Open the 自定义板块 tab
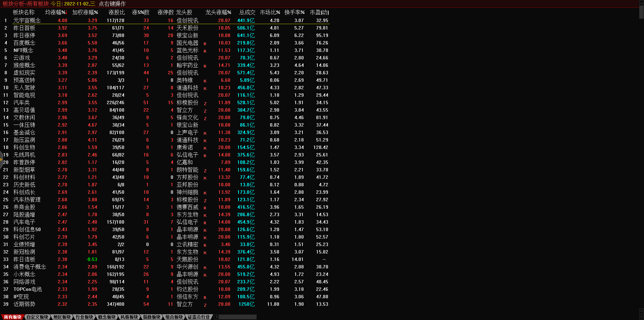The width and height of the screenshot is (644, 320). pos(37,317)
